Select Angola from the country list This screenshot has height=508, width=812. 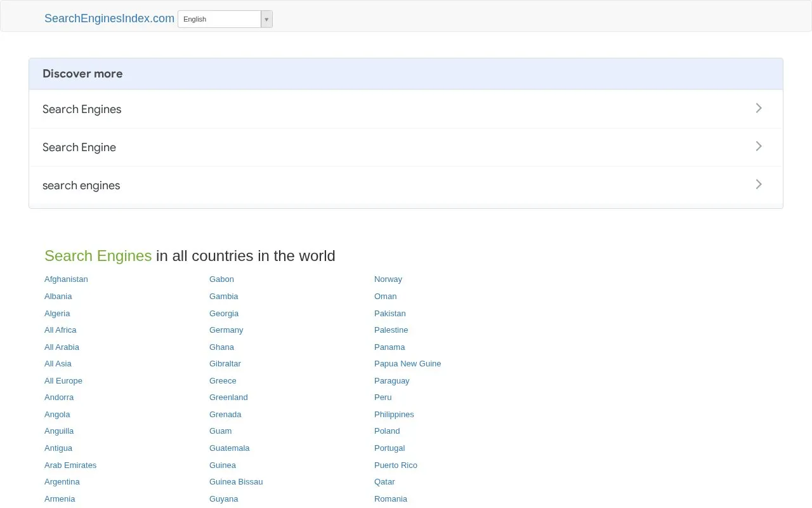click(57, 415)
